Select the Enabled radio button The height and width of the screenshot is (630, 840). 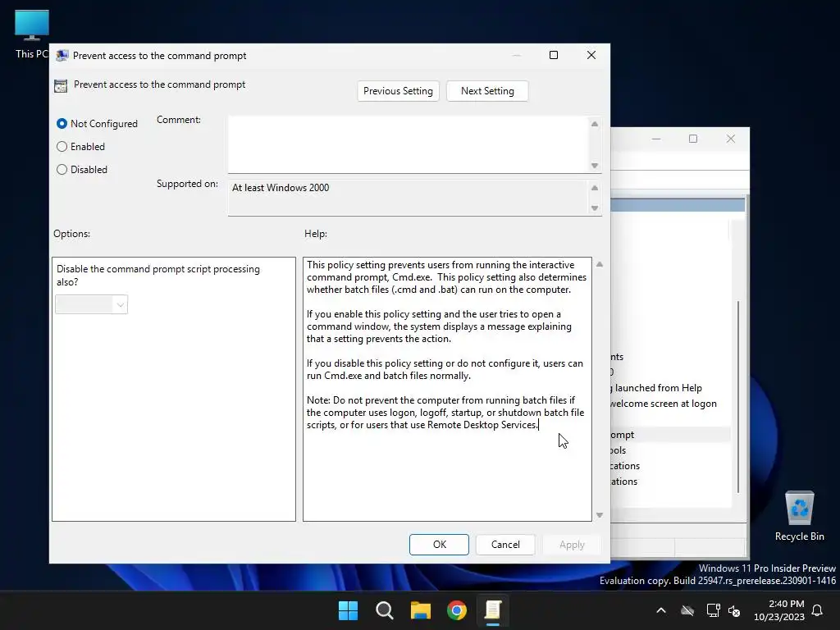[x=62, y=147]
